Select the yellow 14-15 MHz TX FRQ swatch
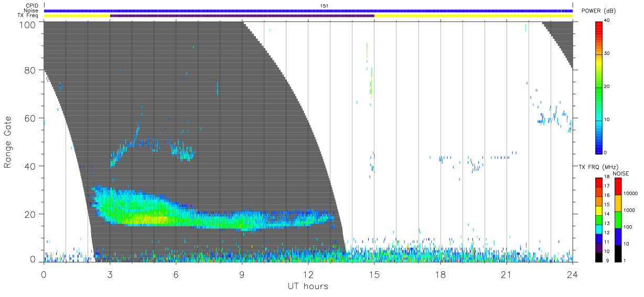 click(x=599, y=211)
